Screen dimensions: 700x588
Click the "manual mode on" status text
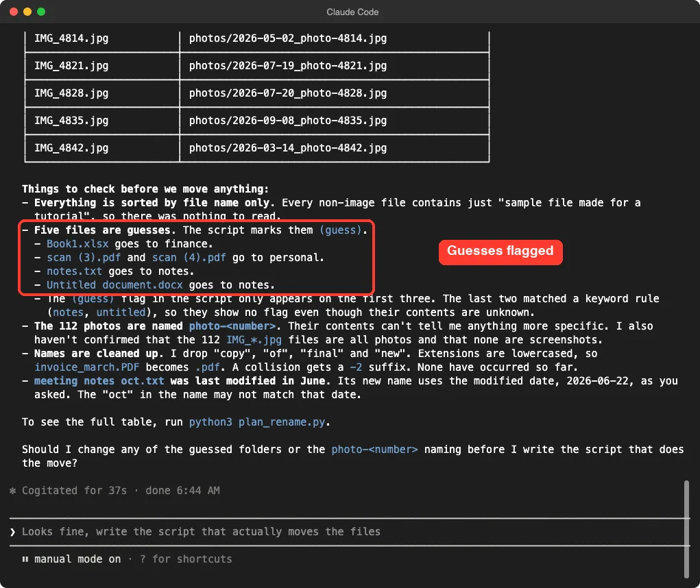(77, 559)
